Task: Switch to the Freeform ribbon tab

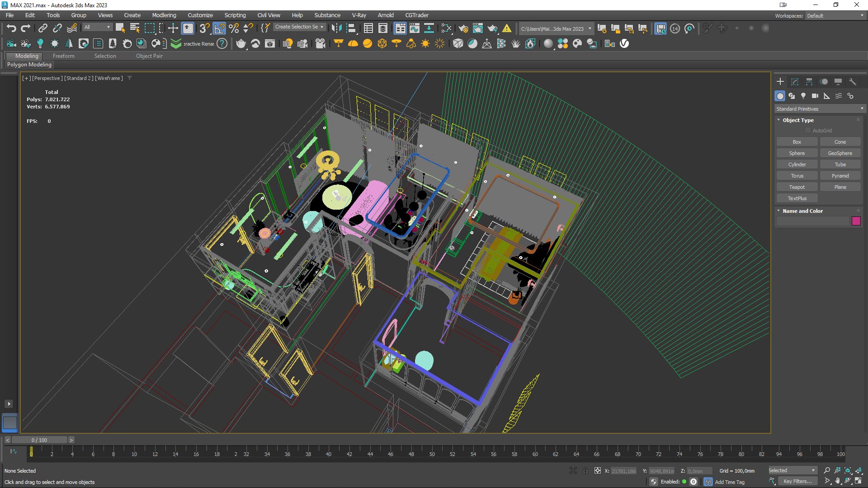Action: pyautogui.click(x=64, y=56)
